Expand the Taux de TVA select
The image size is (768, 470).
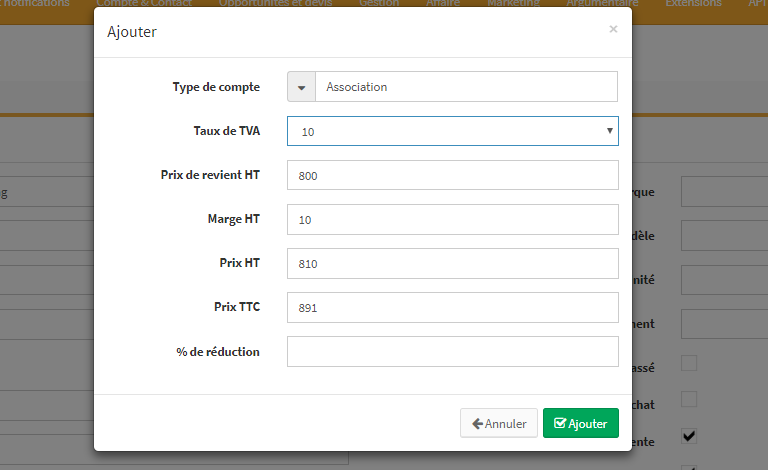click(453, 131)
